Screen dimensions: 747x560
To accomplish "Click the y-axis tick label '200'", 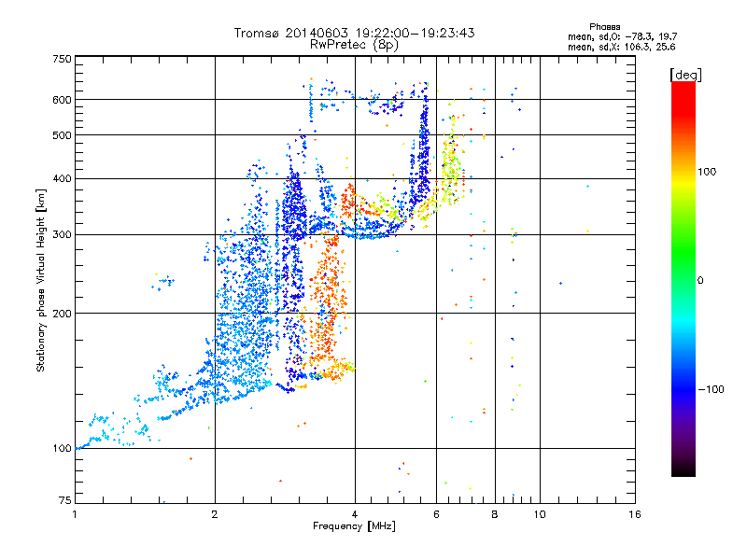I will (62, 314).
